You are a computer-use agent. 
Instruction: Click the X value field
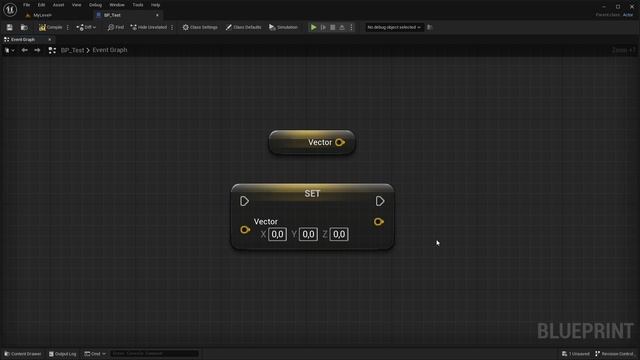coord(277,234)
